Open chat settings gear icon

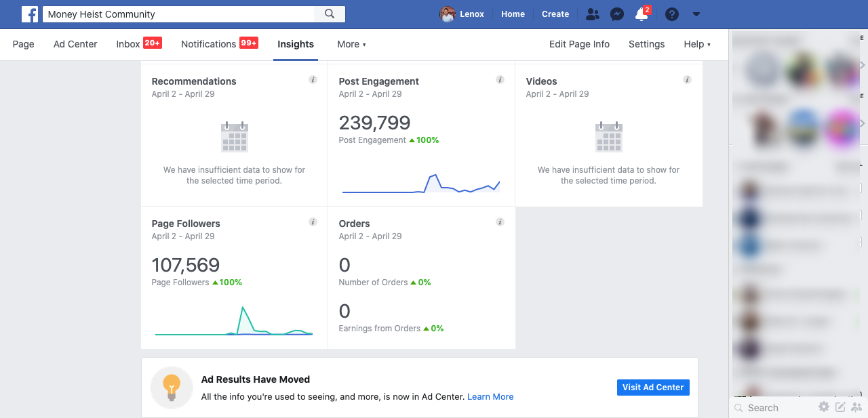824,407
